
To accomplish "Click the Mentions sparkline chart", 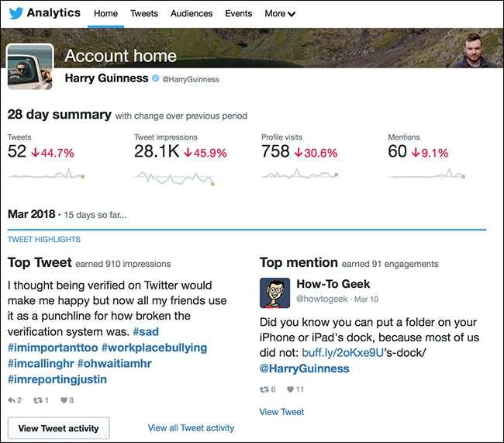I will pyautogui.click(x=427, y=174).
